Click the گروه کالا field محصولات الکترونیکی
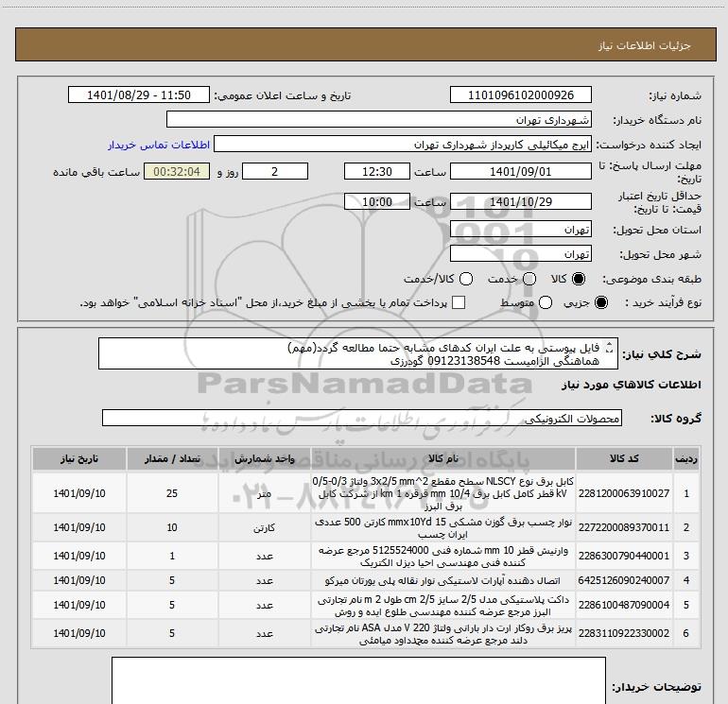This screenshot has width=728, height=704. click(x=362, y=418)
